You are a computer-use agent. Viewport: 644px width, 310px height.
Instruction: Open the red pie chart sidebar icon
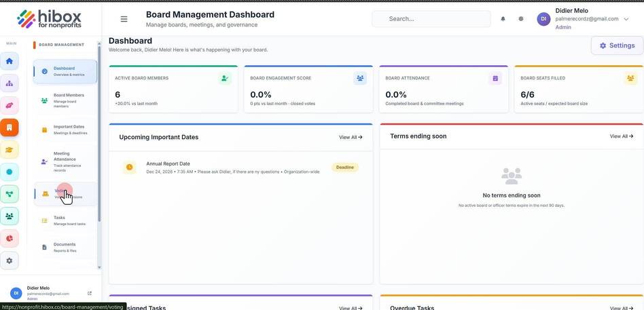tap(10, 238)
